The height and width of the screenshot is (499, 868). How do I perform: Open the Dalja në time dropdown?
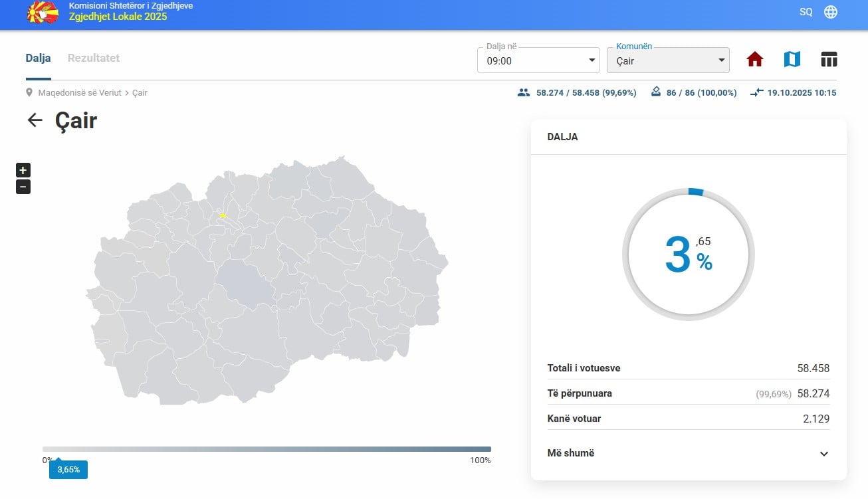point(538,60)
